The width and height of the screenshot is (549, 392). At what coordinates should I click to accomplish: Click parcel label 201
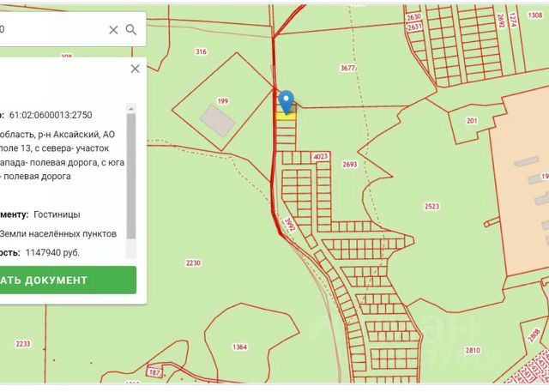[472, 121]
